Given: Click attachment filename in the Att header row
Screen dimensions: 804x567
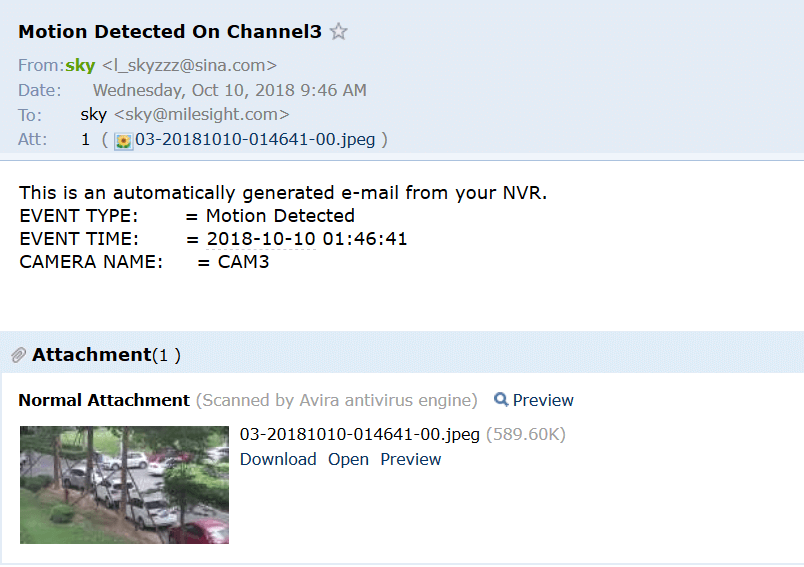Looking at the screenshot, I should (255, 139).
